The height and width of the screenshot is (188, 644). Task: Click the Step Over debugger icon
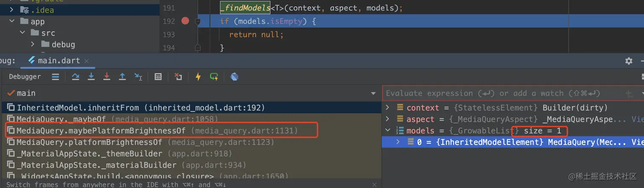click(75, 77)
